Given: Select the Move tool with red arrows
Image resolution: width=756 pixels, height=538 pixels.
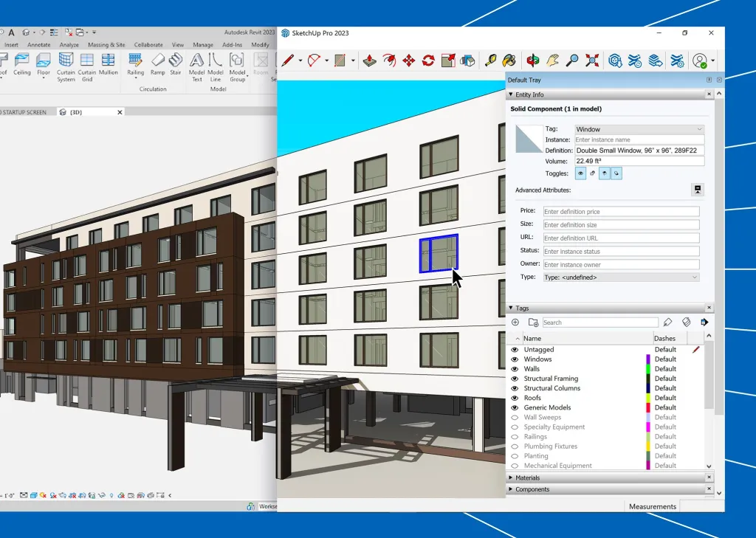Looking at the screenshot, I should point(409,61).
